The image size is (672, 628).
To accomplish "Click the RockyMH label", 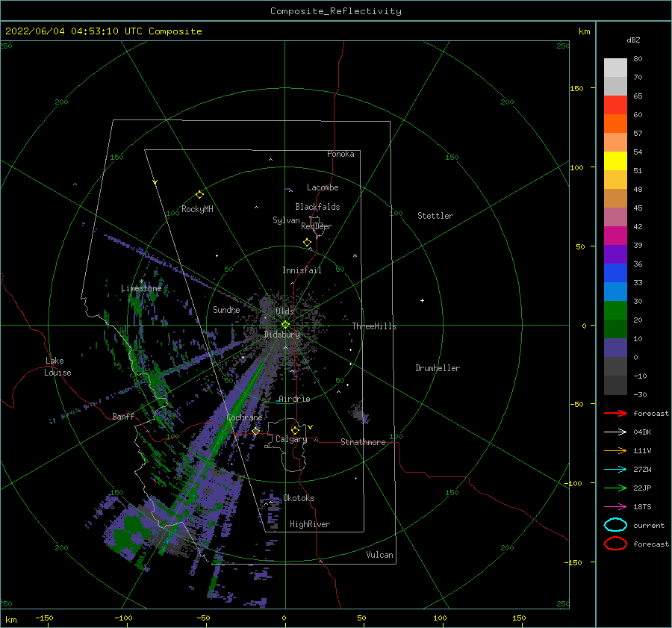I will (x=197, y=209).
